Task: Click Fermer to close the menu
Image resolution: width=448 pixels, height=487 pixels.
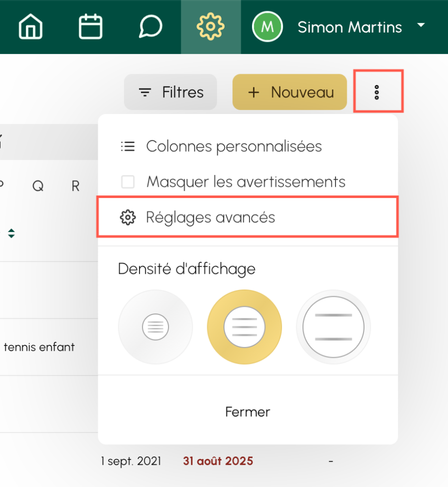Action: [x=247, y=412]
